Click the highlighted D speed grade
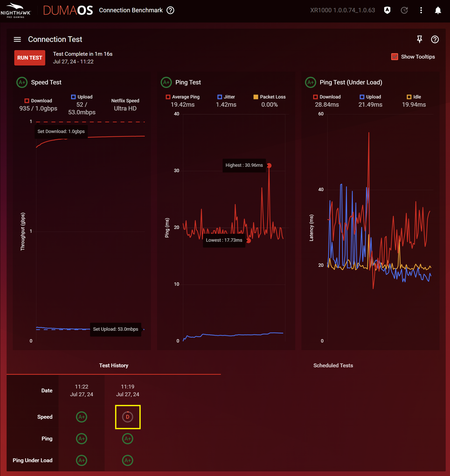The height and width of the screenshot is (476, 450). (x=127, y=416)
